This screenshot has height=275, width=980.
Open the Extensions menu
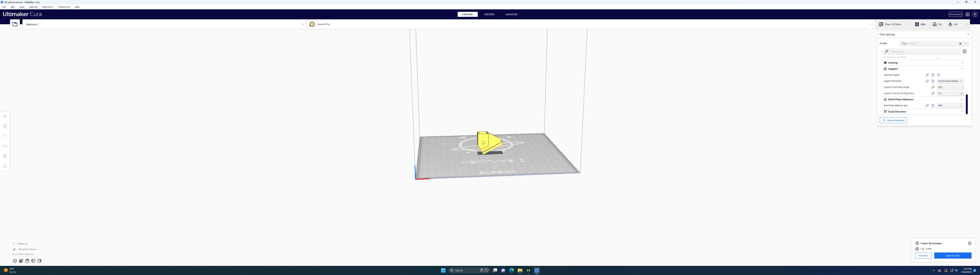tap(48, 7)
